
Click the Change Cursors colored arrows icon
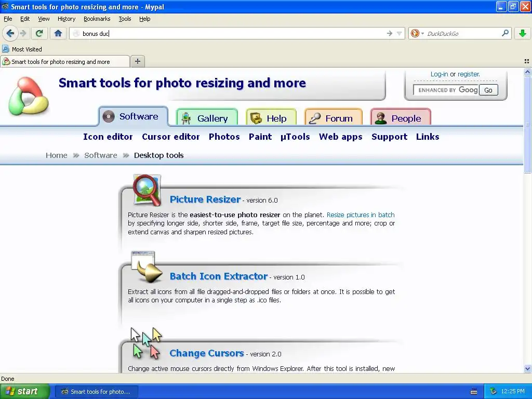(x=147, y=343)
